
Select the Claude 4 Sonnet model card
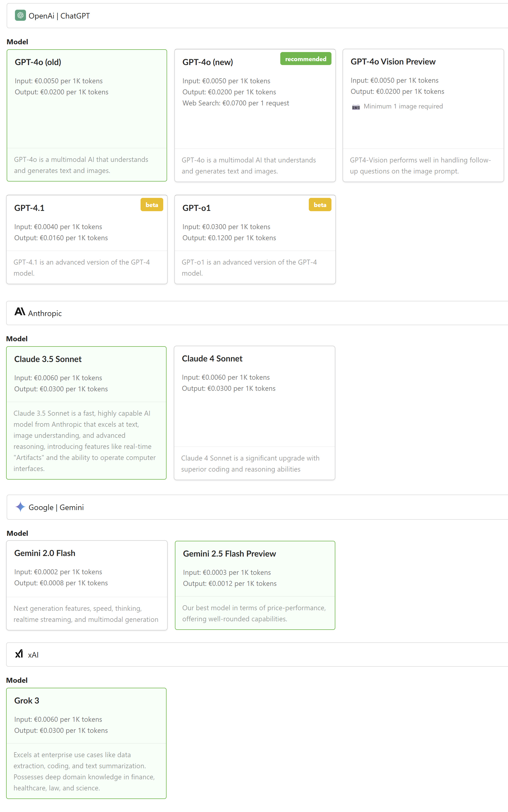click(254, 413)
